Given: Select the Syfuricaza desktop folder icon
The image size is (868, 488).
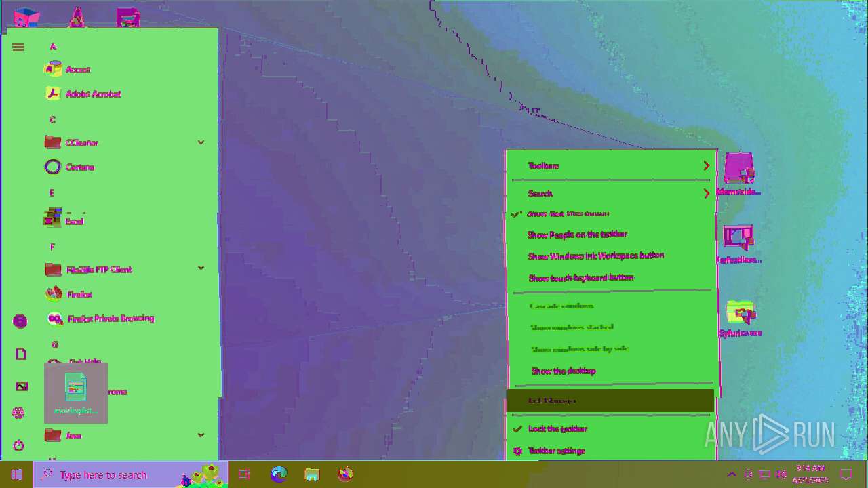Looking at the screenshot, I should [x=741, y=319].
